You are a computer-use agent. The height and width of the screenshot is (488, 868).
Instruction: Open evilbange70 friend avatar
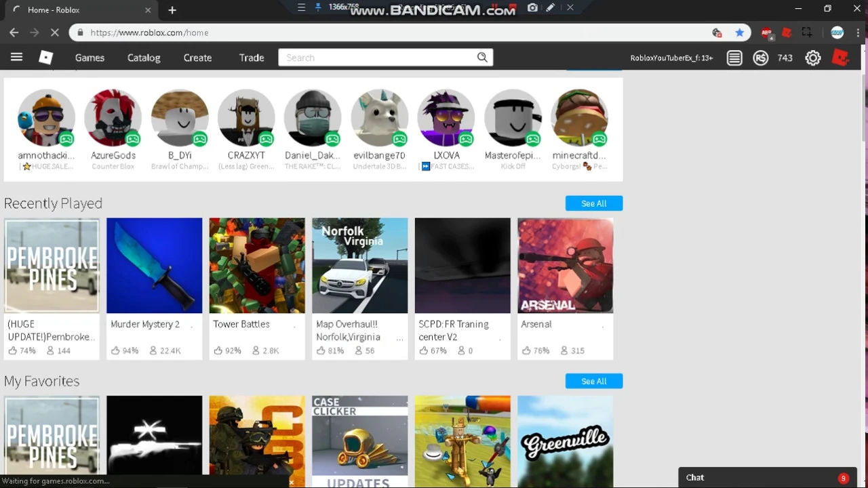coord(379,118)
